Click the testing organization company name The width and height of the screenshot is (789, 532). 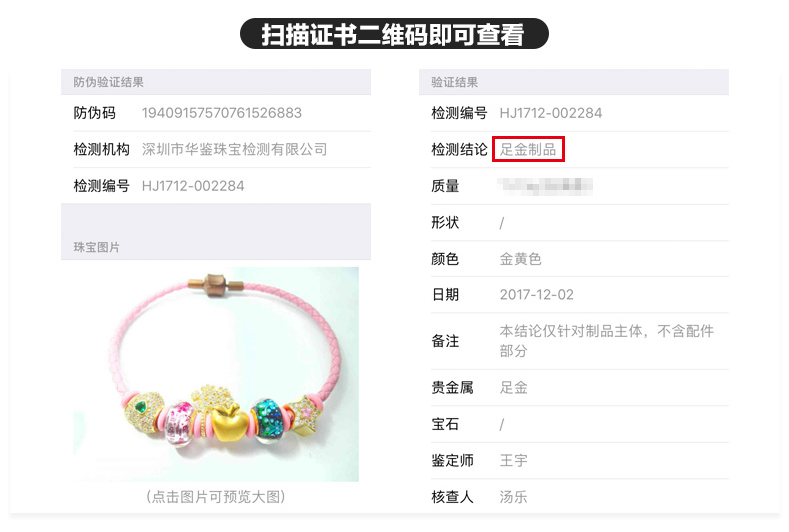tap(234, 149)
